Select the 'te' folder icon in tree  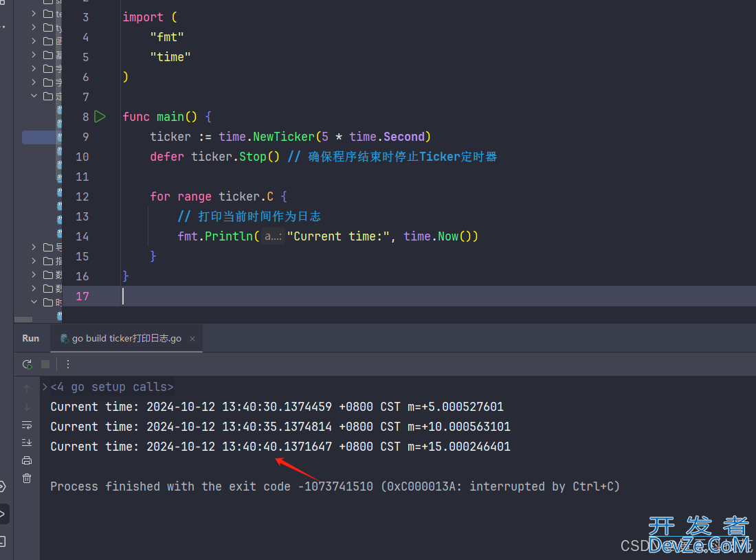point(48,14)
